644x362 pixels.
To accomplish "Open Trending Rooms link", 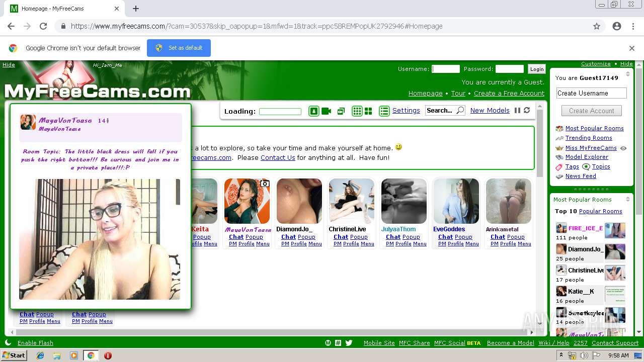I will coord(589,138).
